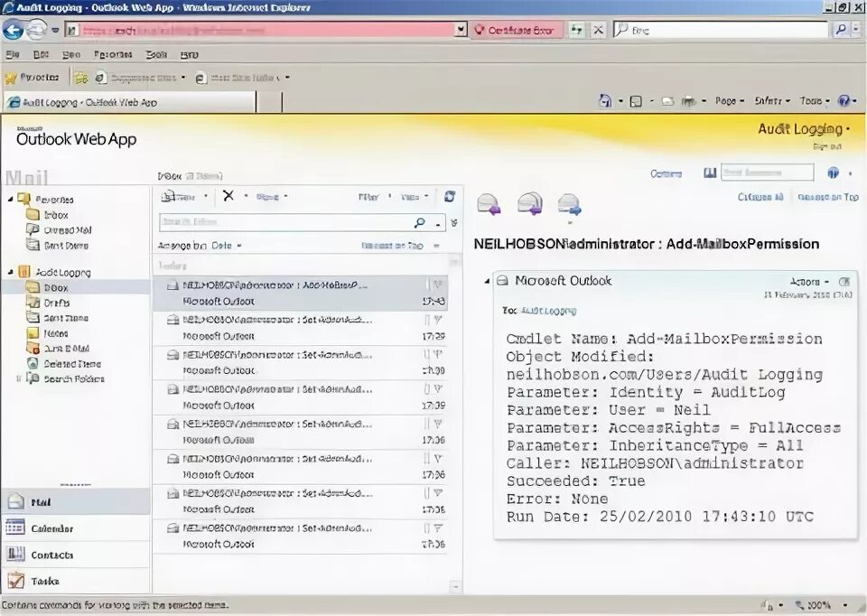Open the Junk E-Mail folder
This screenshot has width=867, height=616.
(66, 349)
